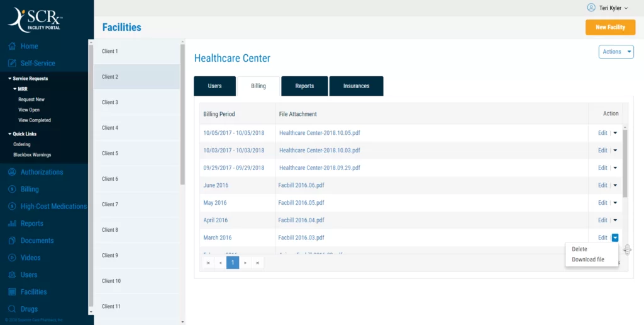This screenshot has width=644, height=325.
Task: Click Edit on the 09/29/2017 billing row
Action: tap(602, 168)
